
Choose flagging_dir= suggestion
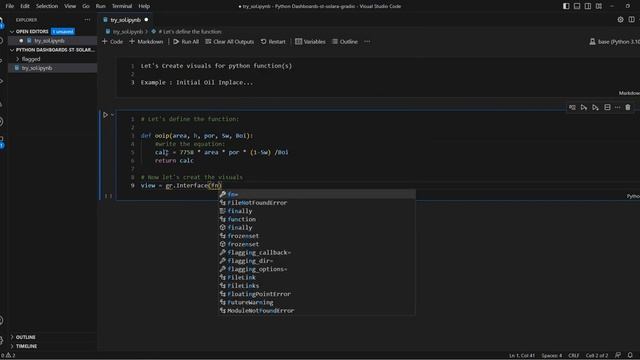pos(317,261)
